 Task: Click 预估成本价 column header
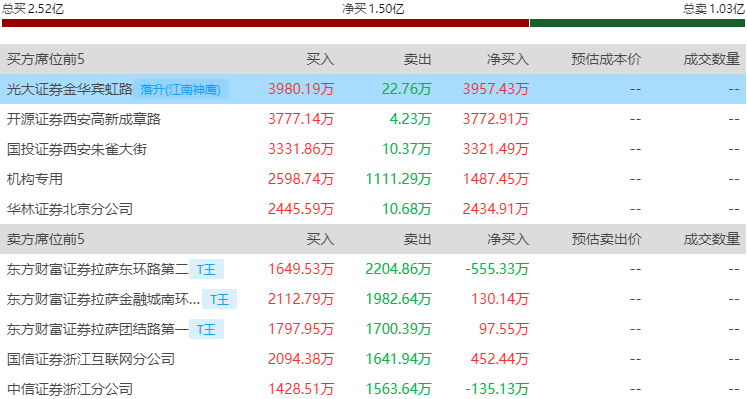pos(606,59)
